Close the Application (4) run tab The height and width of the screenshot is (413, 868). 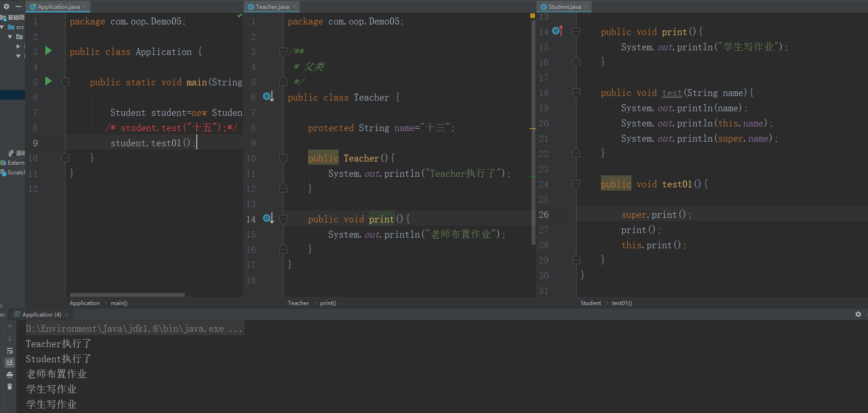point(67,315)
